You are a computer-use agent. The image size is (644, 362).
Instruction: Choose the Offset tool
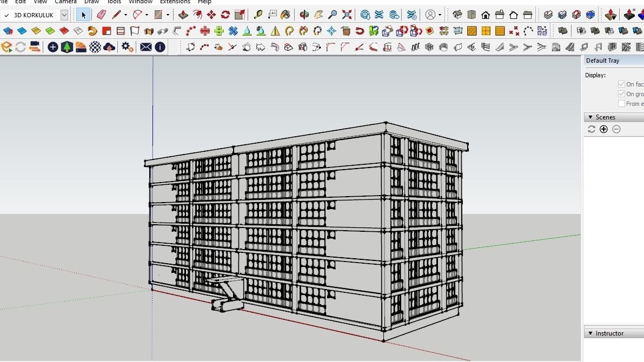pyautogui.click(x=197, y=15)
